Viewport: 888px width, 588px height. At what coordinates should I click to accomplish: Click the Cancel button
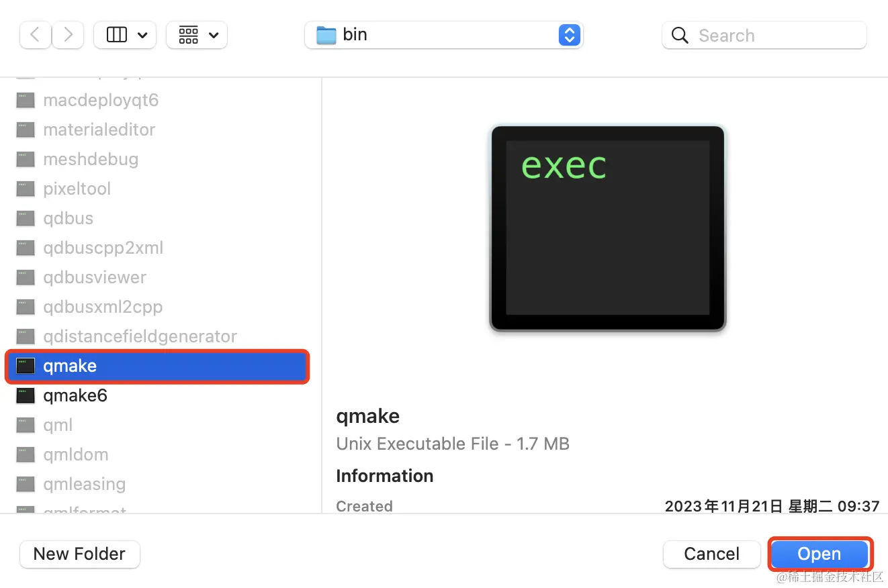point(711,554)
